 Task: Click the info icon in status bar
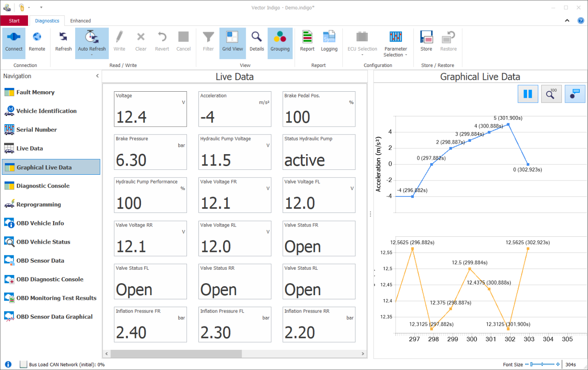point(8,364)
